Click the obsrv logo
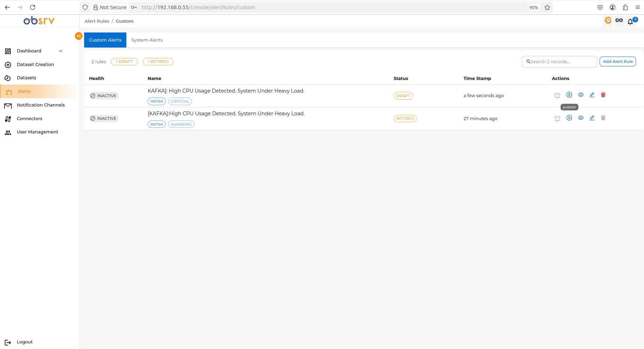Screen dimensions: 644x349 (39, 21)
